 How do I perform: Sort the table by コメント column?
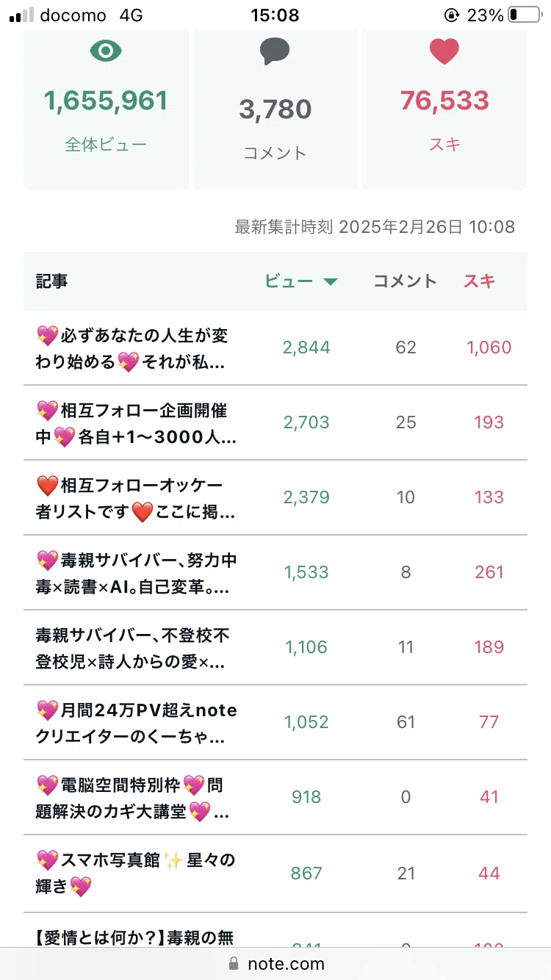(x=405, y=281)
